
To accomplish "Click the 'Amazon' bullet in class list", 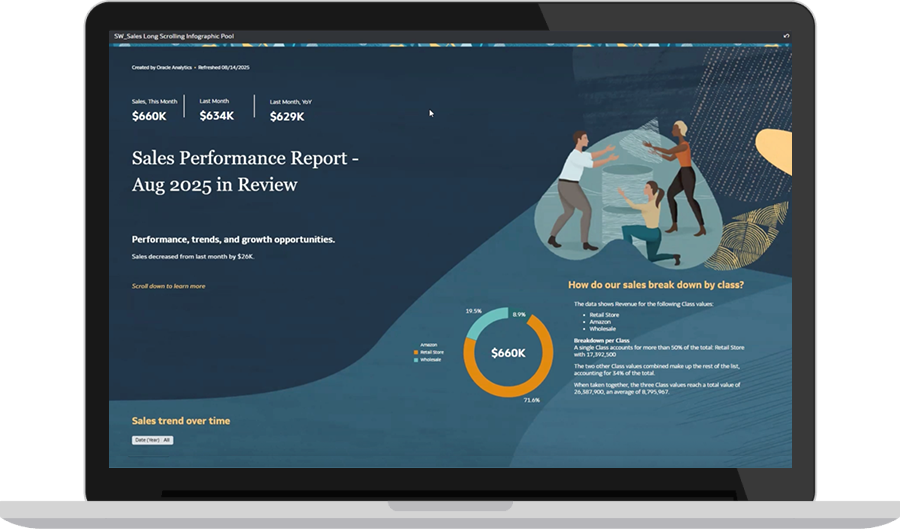I will (x=600, y=322).
